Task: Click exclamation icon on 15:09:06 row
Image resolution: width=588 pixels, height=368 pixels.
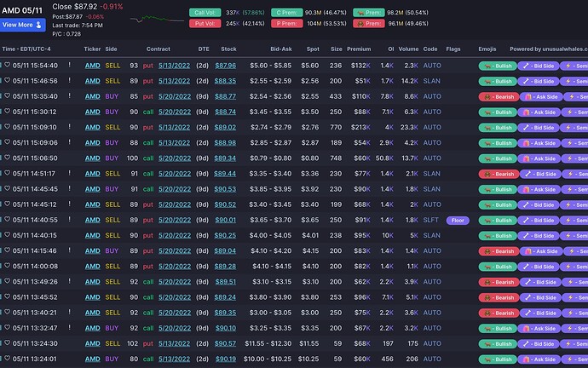Action: click(69, 142)
